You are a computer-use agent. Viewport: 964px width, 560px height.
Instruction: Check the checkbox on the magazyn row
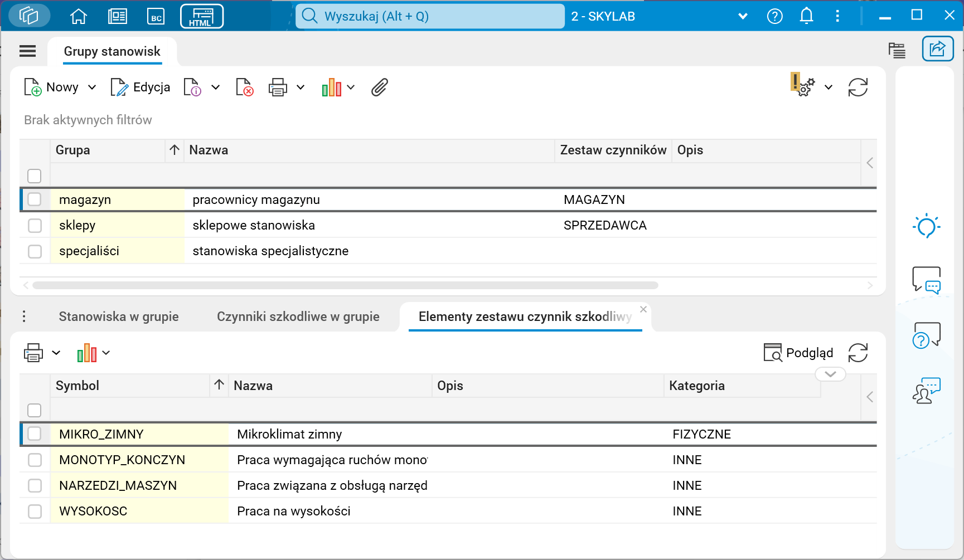[x=35, y=199]
